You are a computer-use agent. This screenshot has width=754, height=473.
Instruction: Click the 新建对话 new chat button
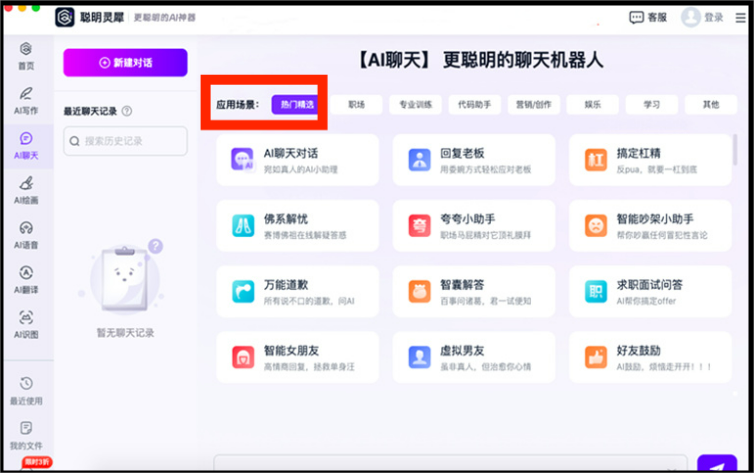125,62
